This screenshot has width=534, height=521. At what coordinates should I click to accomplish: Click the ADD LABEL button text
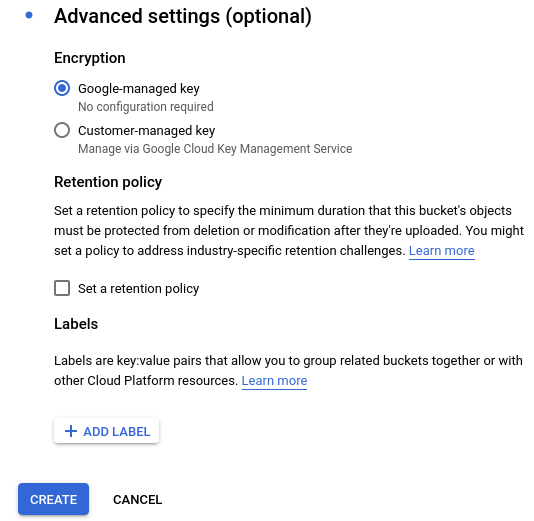pos(117,431)
